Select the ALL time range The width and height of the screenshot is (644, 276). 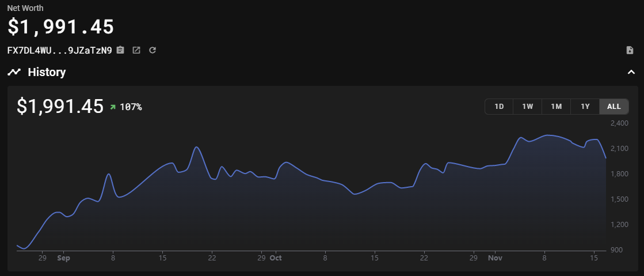point(613,107)
